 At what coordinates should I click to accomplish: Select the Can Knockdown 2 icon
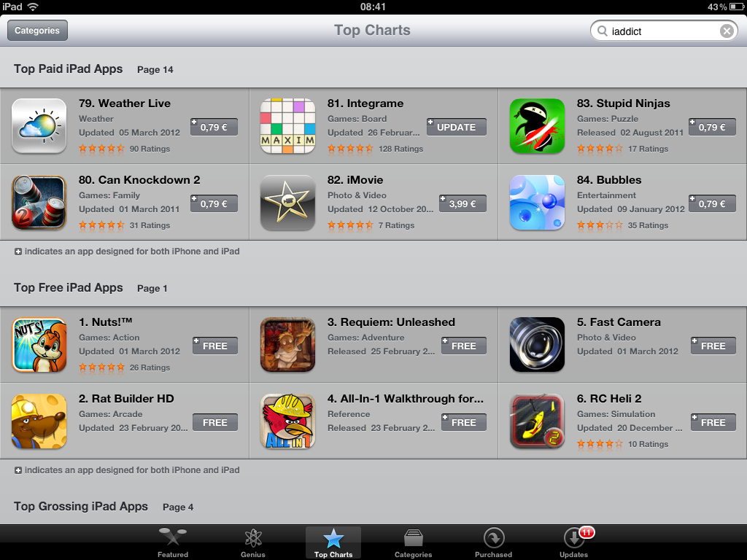pyautogui.click(x=39, y=203)
